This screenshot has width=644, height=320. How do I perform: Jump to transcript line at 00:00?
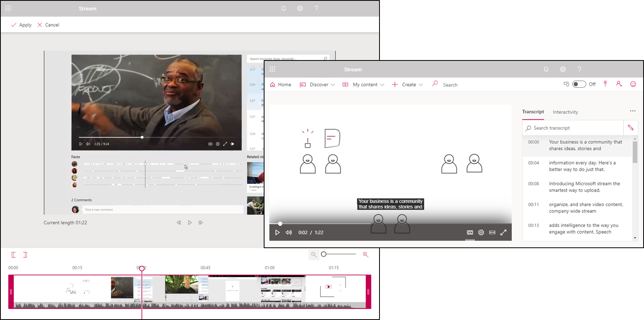[577, 145]
